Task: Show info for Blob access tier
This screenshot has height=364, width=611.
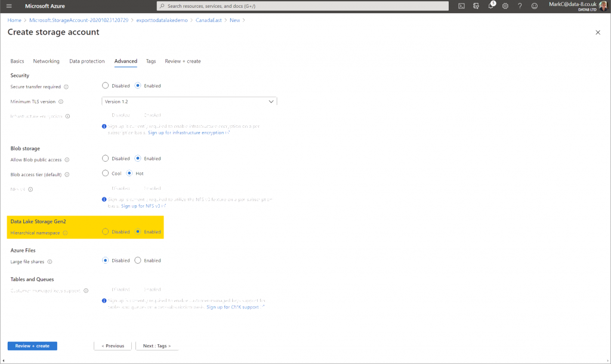Action: click(67, 175)
